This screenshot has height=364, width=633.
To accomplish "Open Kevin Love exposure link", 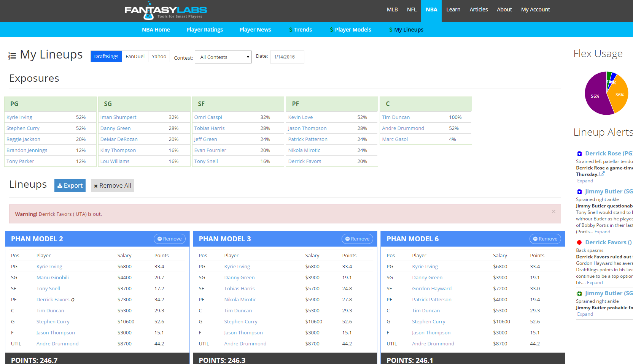I will tap(301, 117).
